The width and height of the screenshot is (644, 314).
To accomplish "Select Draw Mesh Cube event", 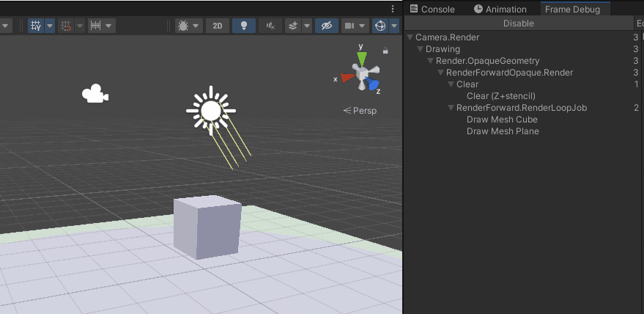I will click(x=502, y=120).
